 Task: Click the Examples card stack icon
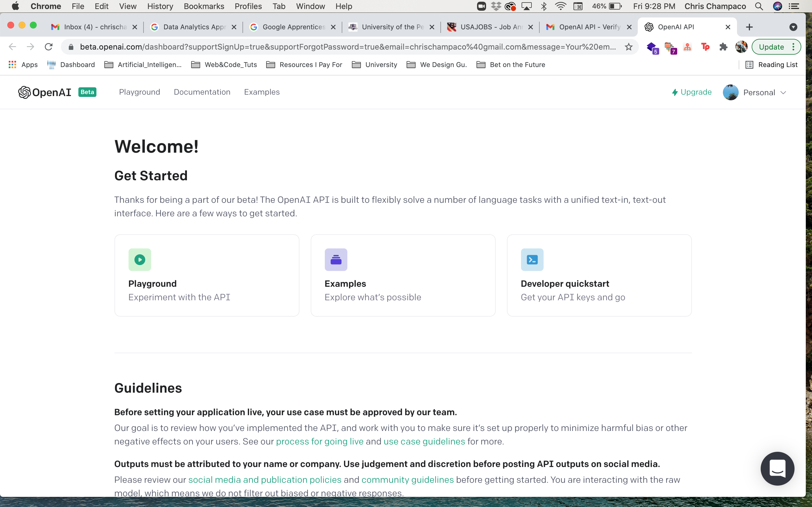[336, 259]
